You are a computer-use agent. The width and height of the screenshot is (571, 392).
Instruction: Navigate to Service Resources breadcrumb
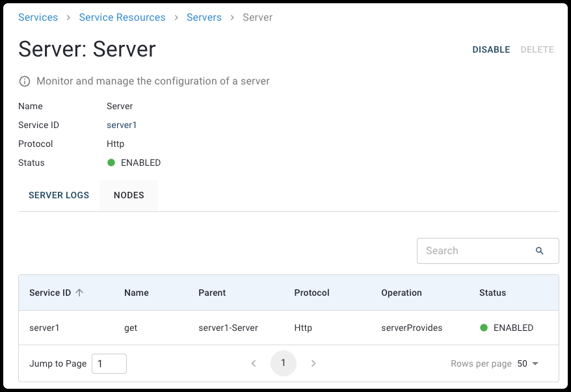(122, 18)
